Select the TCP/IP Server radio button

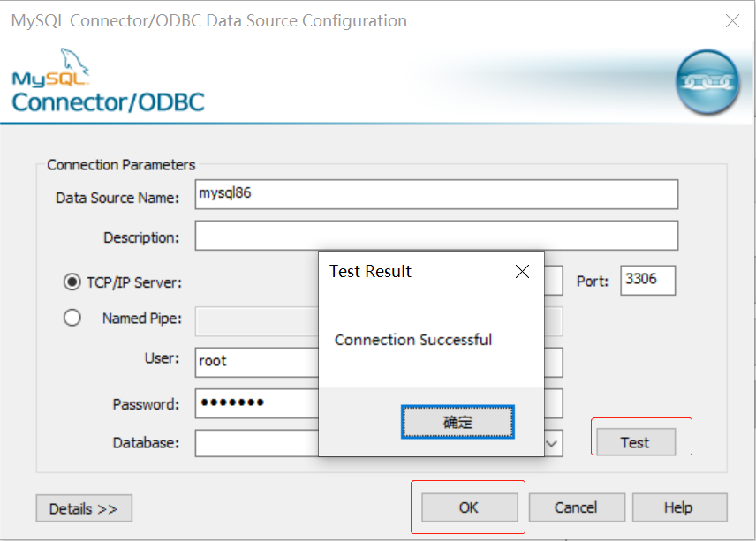click(72, 281)
